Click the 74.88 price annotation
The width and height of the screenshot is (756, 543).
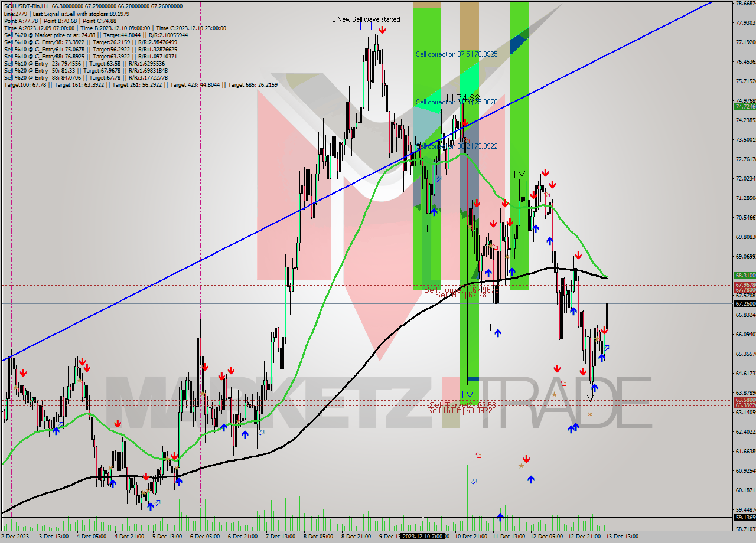coord(468,97)
